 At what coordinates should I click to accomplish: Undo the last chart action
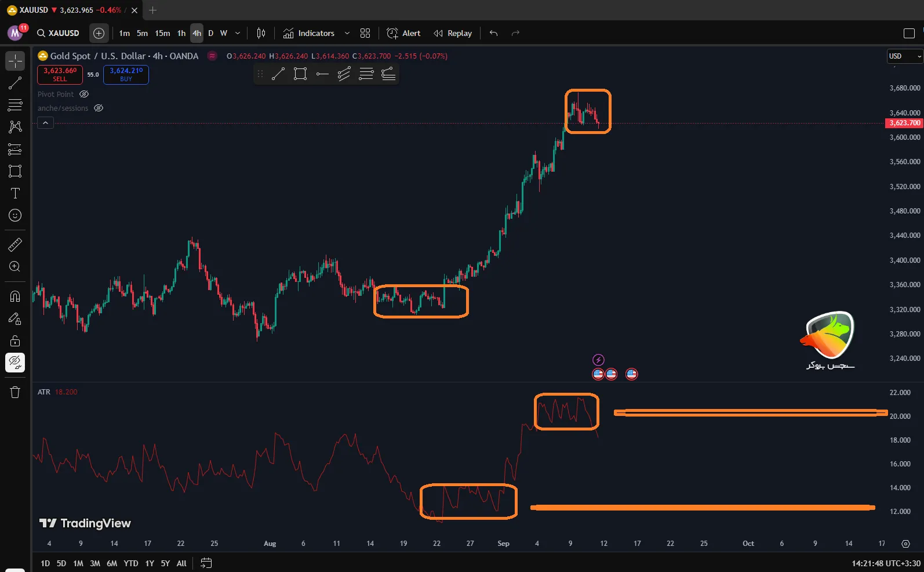[494, 33]
